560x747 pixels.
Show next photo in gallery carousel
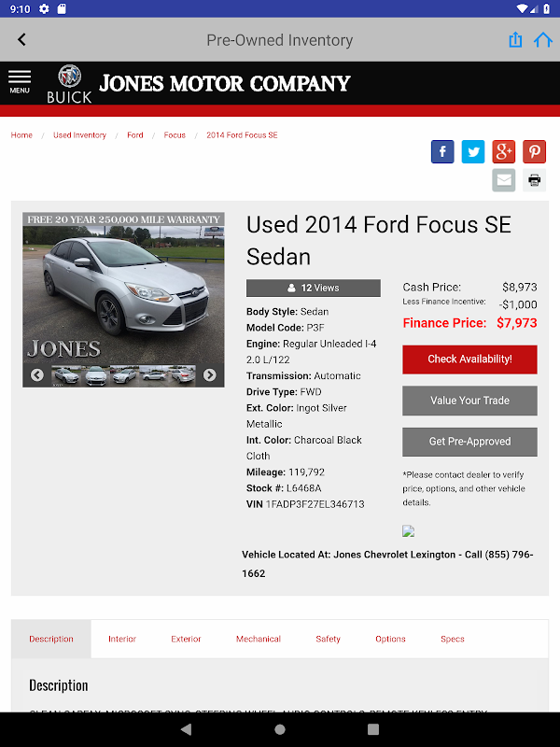tap(209, 375)
